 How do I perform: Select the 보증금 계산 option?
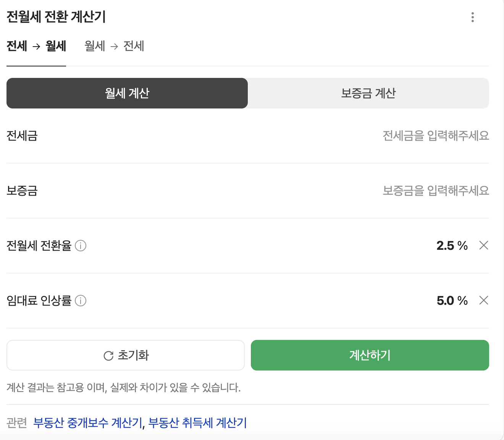coord(369,93)
